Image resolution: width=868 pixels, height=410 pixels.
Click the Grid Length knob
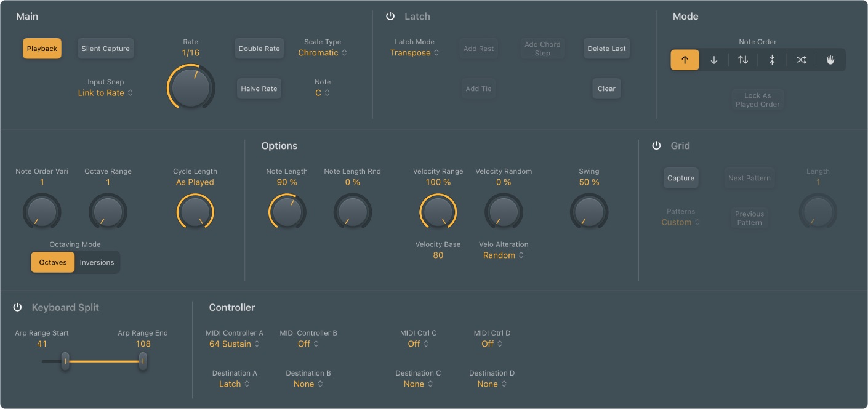[818, 212]
